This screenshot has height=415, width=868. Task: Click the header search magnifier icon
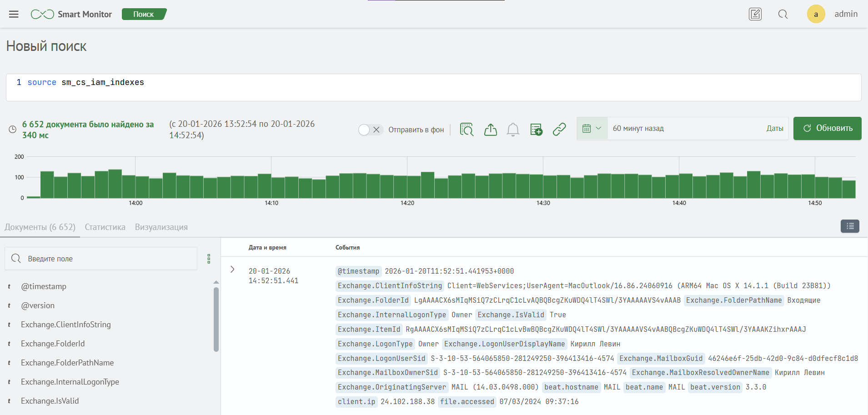(783, 14)
